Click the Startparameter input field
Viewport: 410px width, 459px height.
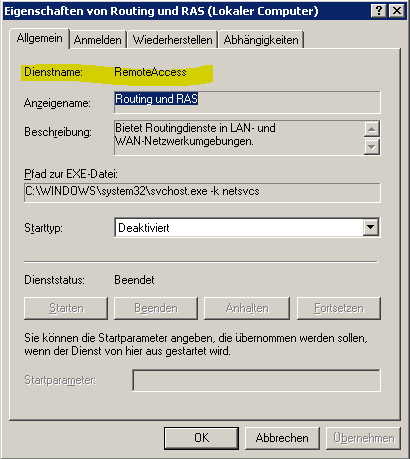click(256, 380)
